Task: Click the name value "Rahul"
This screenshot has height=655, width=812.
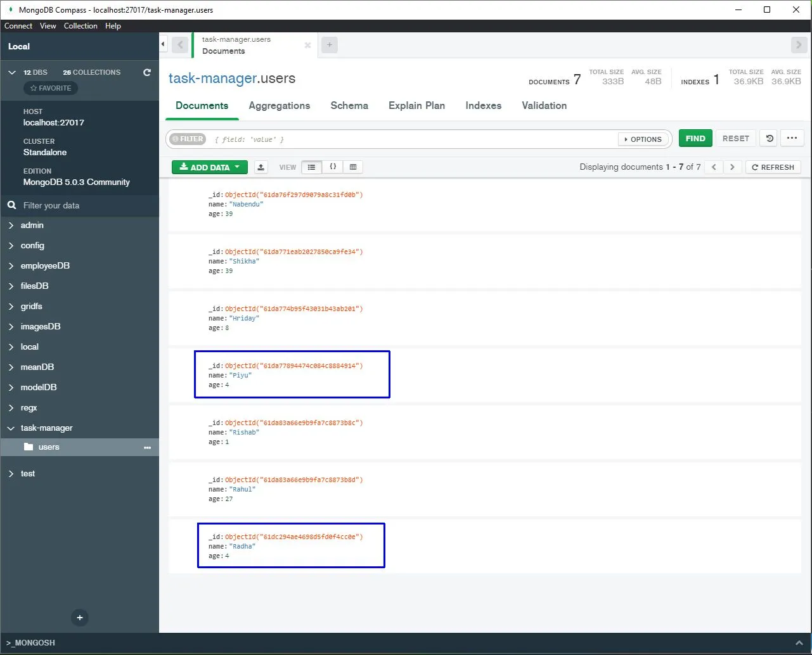Action: tap(243, 490)
